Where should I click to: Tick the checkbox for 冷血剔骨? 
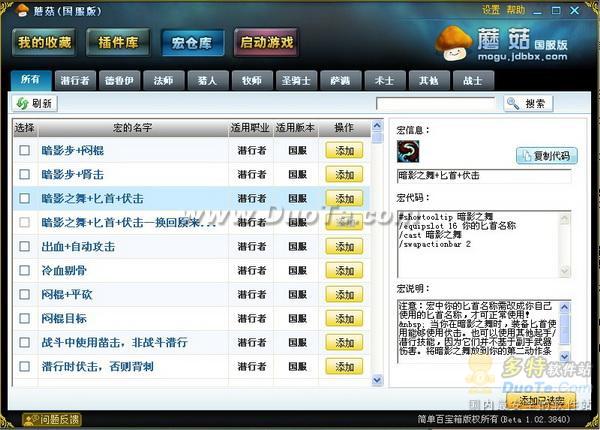tap(25, 270)
